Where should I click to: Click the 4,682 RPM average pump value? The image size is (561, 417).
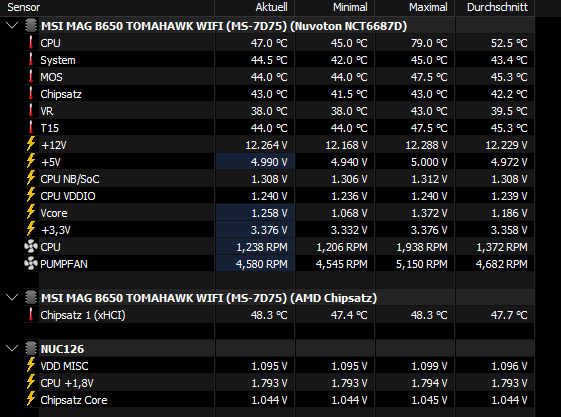502,264
